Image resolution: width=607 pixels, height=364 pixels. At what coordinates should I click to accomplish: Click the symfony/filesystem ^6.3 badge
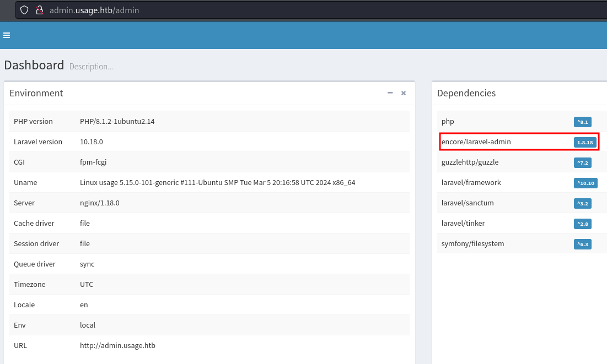[x=582, y=244]
